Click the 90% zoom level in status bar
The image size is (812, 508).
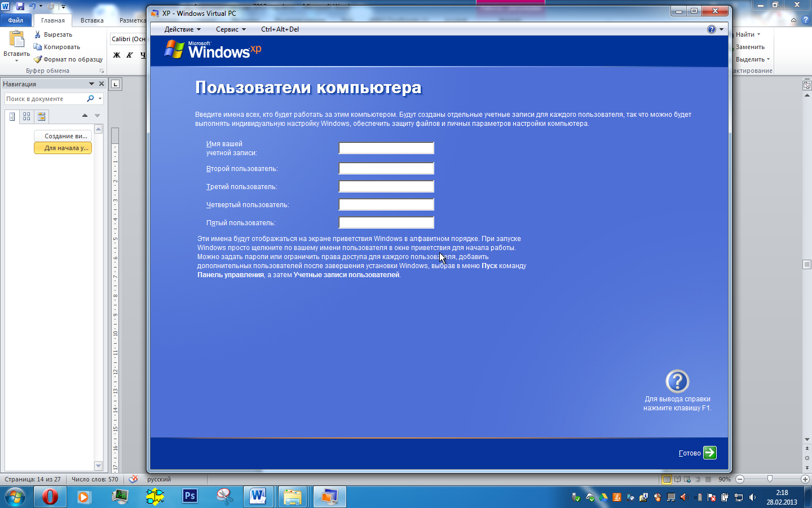(725, 479)
